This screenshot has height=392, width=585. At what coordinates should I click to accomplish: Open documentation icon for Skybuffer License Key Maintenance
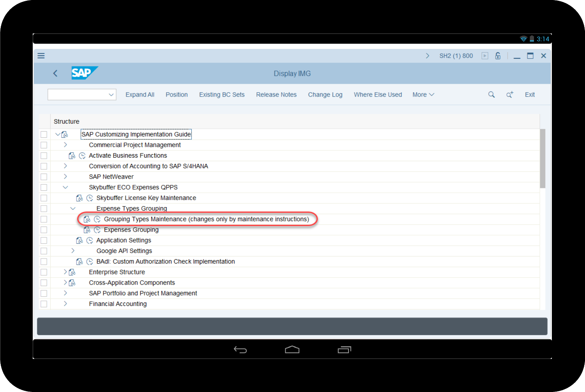[80, 198]
